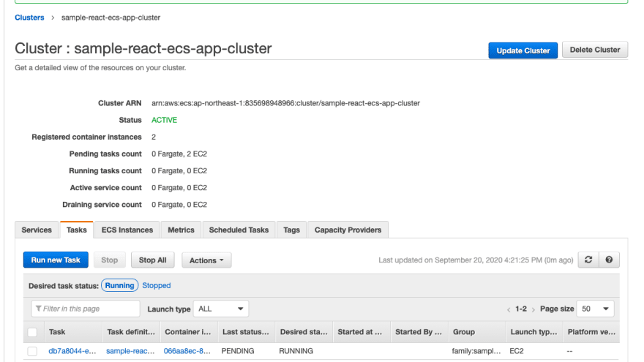Click the '0 Fargate, 2 EC2' pending count
The width and height of the screenshot is (644, 362).
click(x=179, y=154)
